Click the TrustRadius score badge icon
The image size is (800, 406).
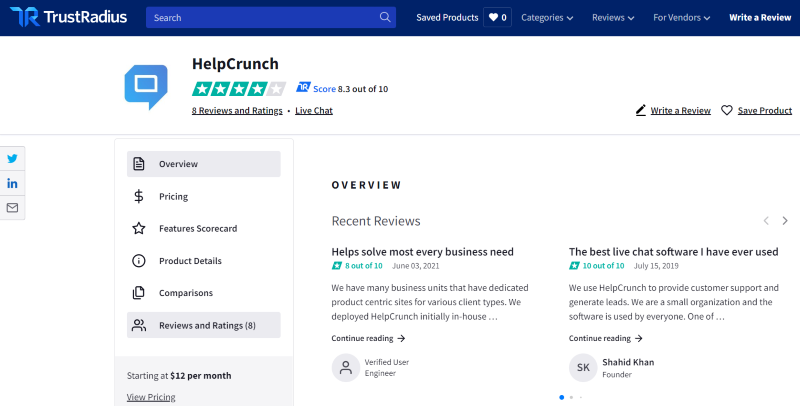[x=303, y=87]
